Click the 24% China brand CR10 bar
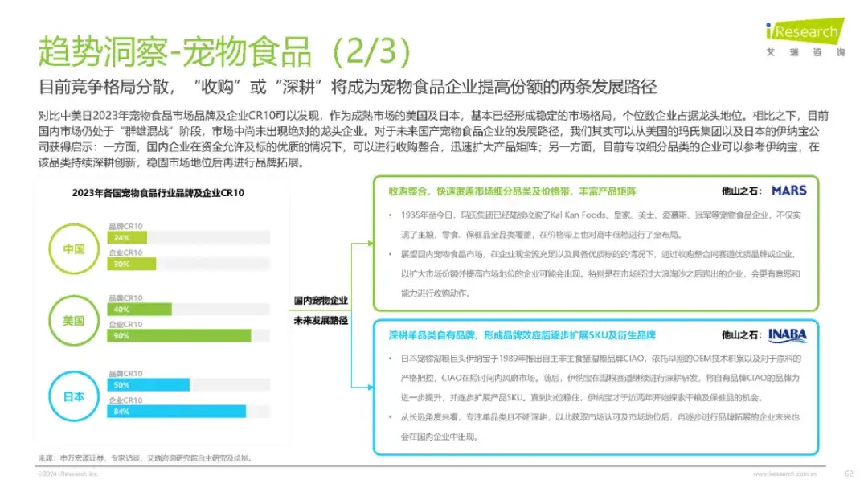The width and height of the screenshot is (868, 488). pos(129,238)
